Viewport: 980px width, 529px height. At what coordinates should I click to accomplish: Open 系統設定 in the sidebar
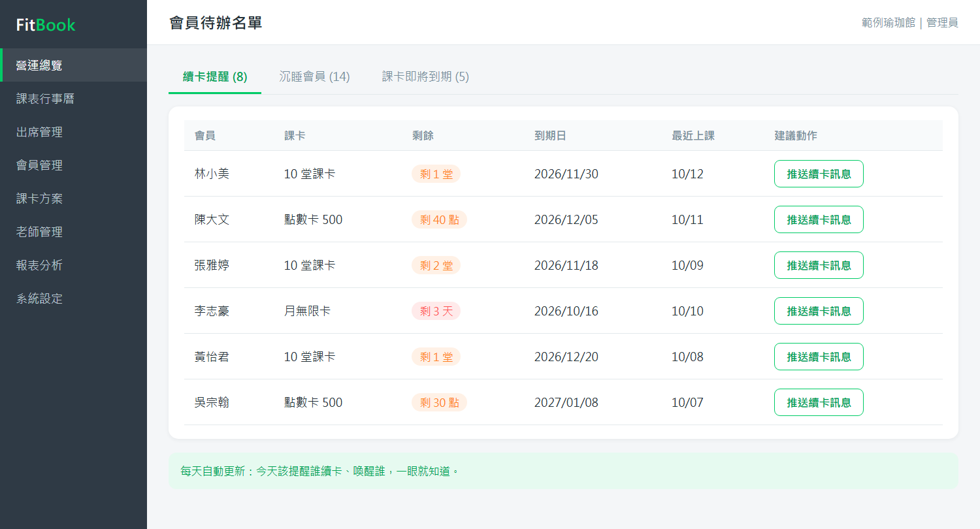click(x=73, y=298)
